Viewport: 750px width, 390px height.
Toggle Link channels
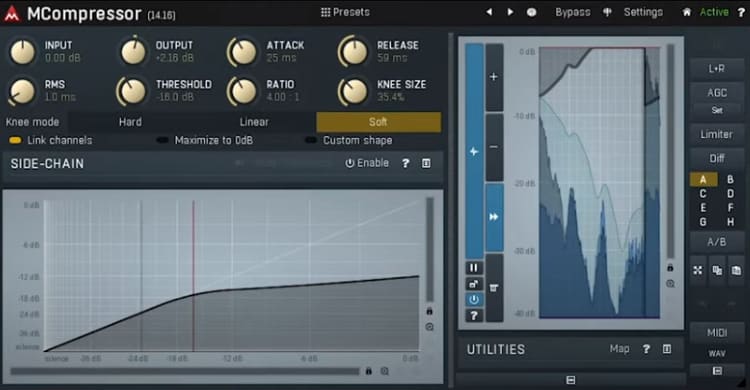(x=51, y=140)
